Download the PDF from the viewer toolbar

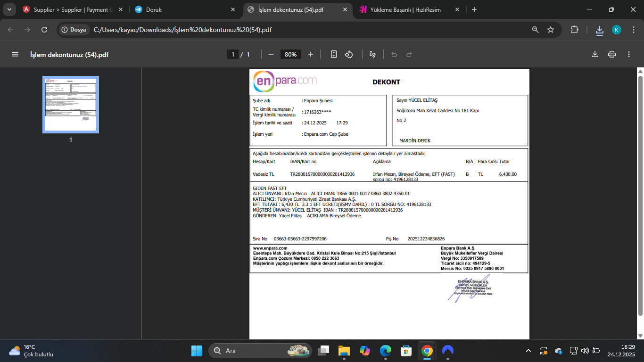595,54
